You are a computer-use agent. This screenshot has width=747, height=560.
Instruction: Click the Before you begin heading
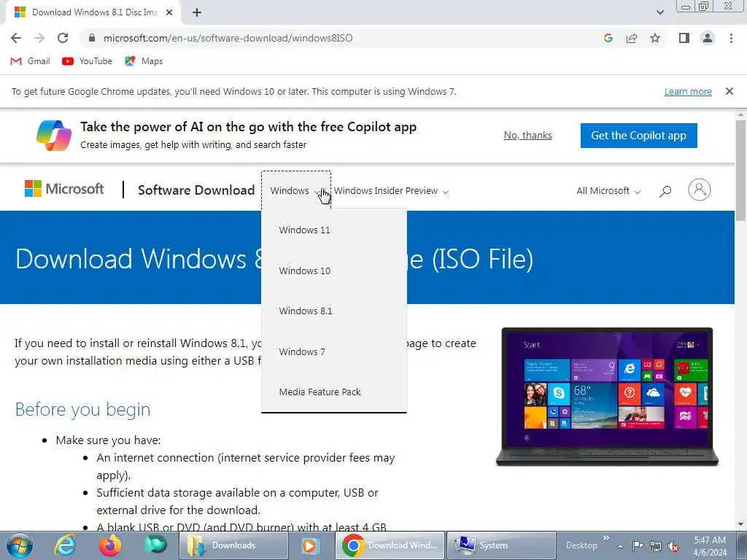[83, 410]
